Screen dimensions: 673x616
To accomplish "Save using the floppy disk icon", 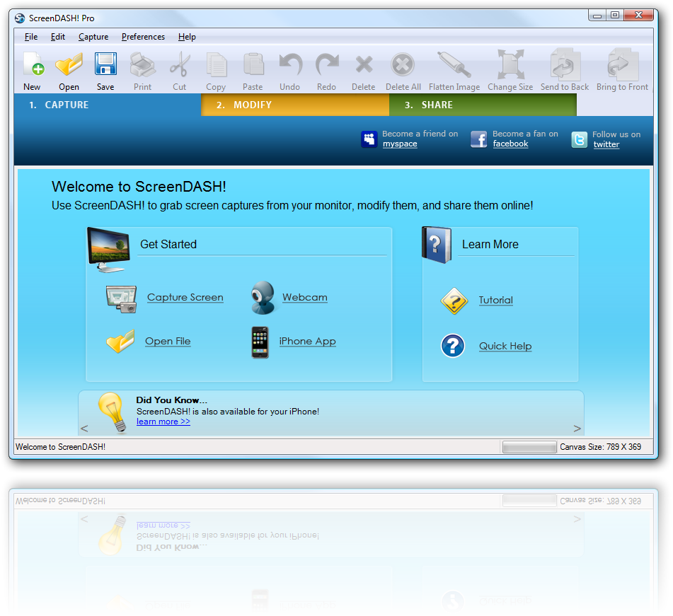I will (x=105, y=64).
